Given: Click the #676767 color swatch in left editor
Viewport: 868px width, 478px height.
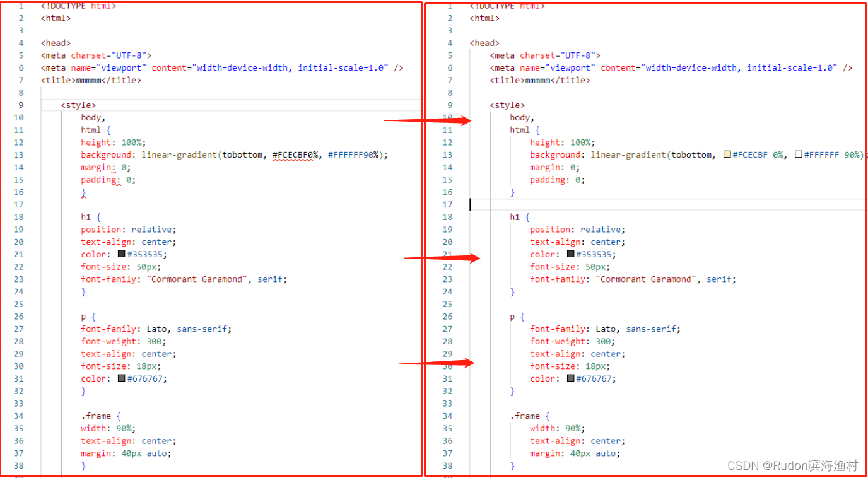Looking at the screenshot, I should click(121, 378).
